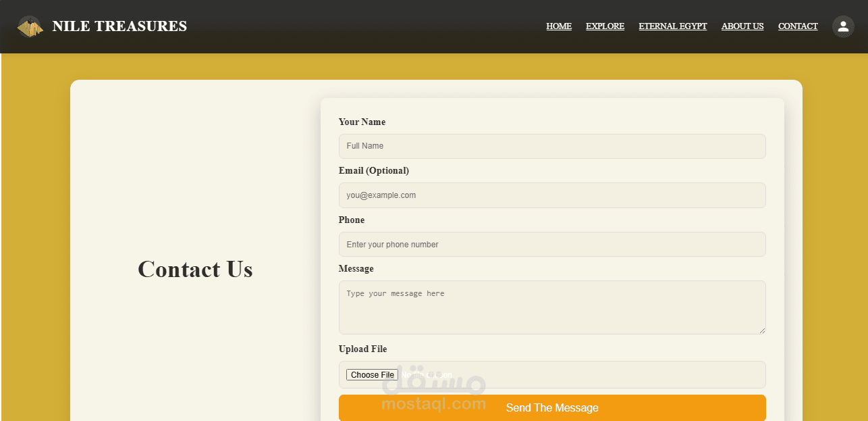Click the Email (Optional) label

[x=374, y=171]
